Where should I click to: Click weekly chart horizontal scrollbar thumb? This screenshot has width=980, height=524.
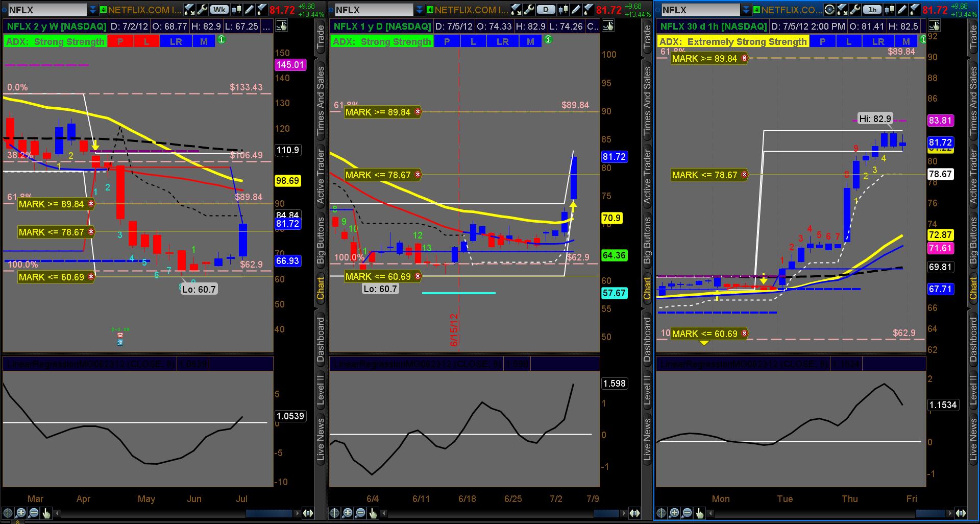[269, 513]
